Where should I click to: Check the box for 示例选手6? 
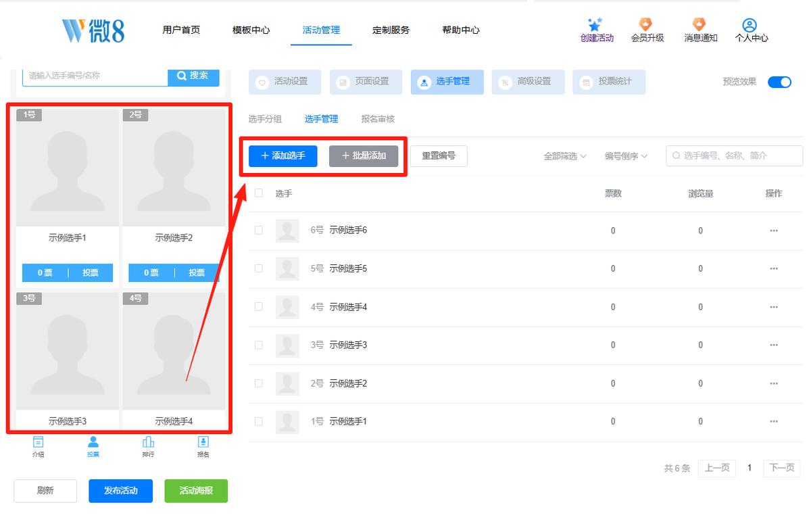(258, 231)
